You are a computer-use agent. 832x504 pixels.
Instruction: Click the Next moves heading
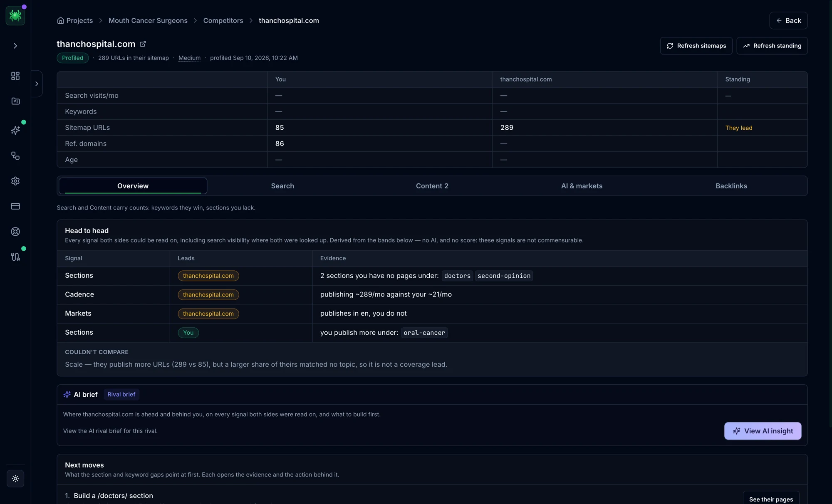[84, 465]
